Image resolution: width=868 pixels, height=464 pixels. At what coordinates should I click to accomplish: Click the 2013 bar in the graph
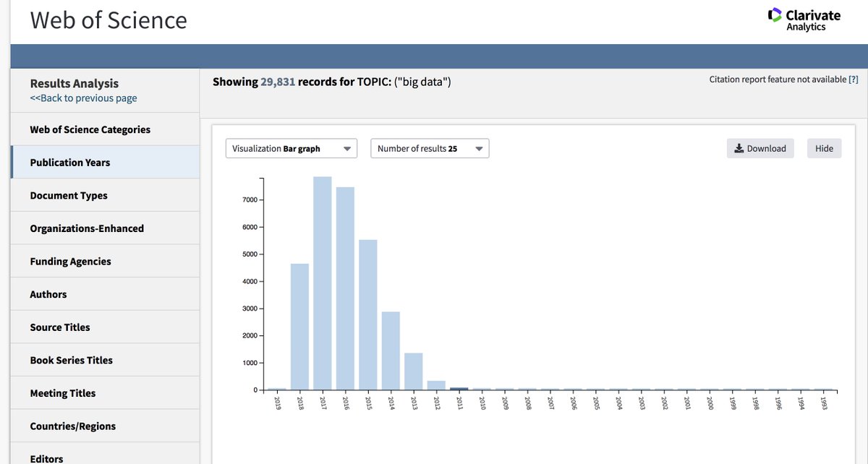[414, 371]
